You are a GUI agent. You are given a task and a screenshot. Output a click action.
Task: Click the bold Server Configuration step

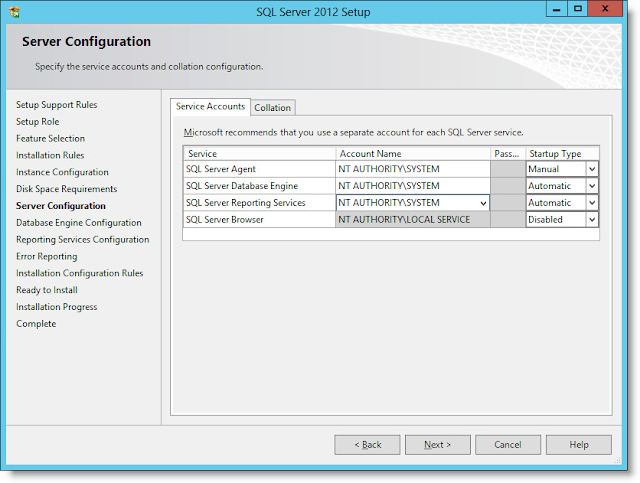coord(61,206)
